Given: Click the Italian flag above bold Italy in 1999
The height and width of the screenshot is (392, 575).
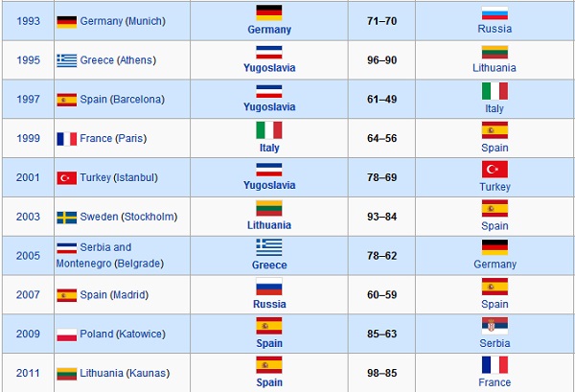Looking at the screenshot, I should tap(269, 130).
